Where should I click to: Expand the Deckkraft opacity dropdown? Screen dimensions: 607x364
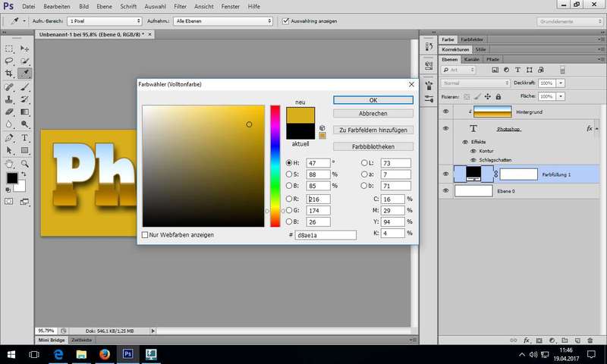click(x=561, y=83)
